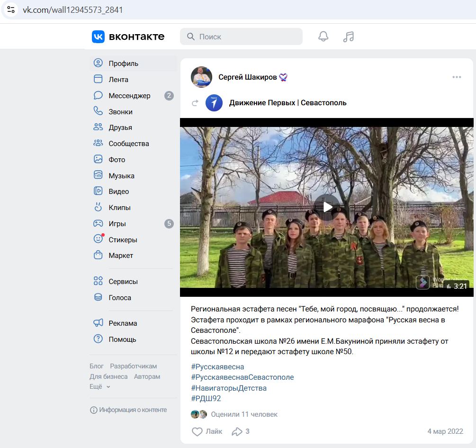Screen dimensions: 476x448
Task: Open the Фото picture icon
Action: click(98, 159)
